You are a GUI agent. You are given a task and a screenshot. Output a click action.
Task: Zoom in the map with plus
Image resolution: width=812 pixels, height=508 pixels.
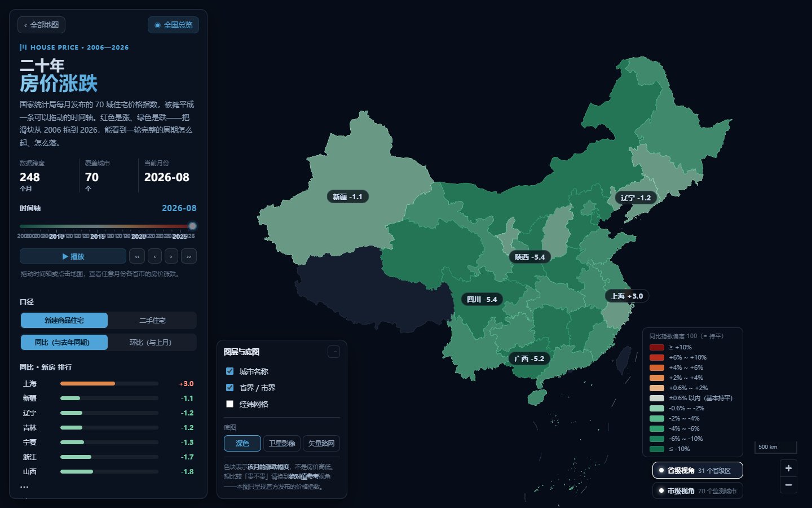(788, 468)
